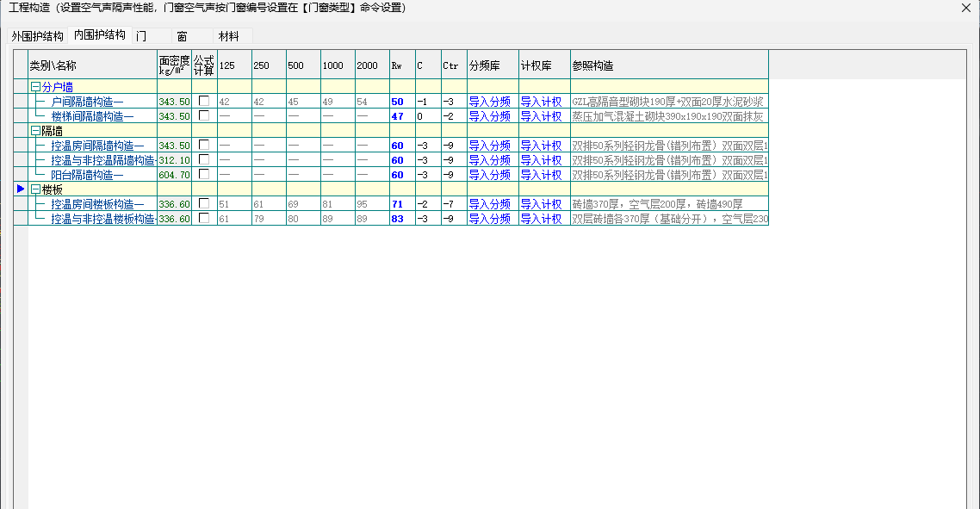980x509 pixels.
Task: Open the 材料 tab
Action: point(229,36)
